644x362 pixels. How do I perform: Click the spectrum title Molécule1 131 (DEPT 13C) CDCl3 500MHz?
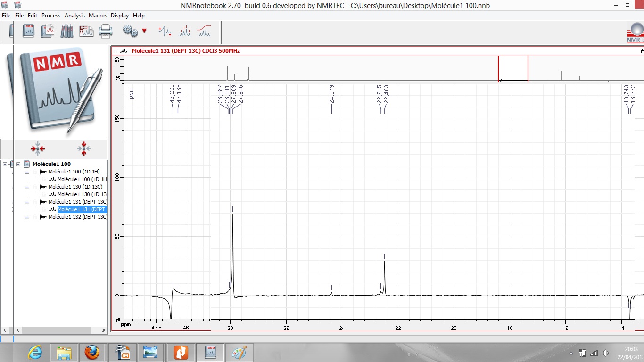(186, 51)
